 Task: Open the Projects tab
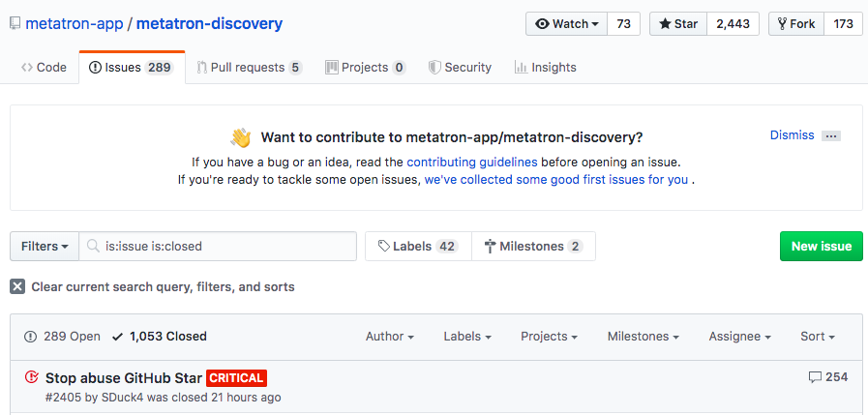click(366, 68)
